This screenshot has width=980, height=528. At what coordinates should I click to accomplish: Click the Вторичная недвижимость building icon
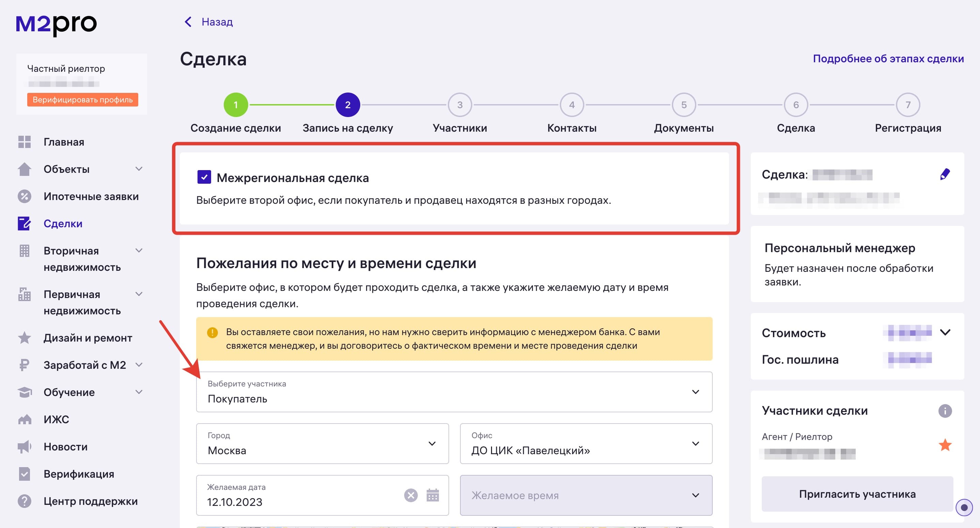pos(25,251)
